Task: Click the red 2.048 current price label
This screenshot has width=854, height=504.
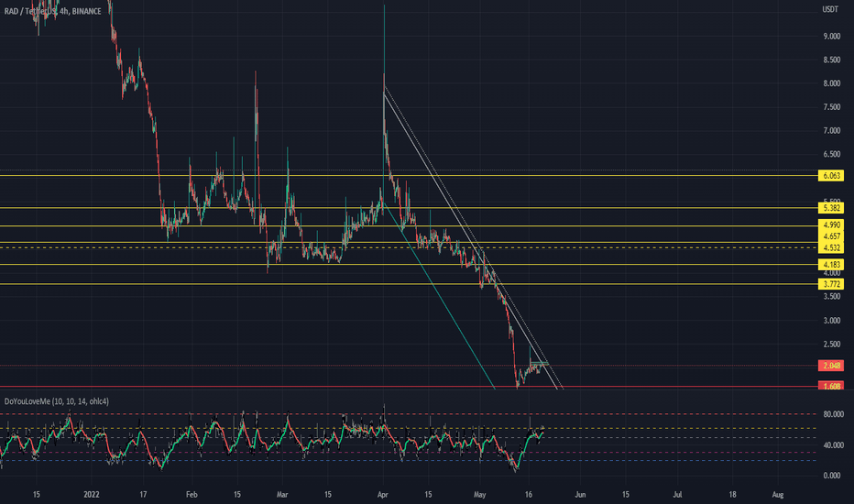Action: click(831, 365)
